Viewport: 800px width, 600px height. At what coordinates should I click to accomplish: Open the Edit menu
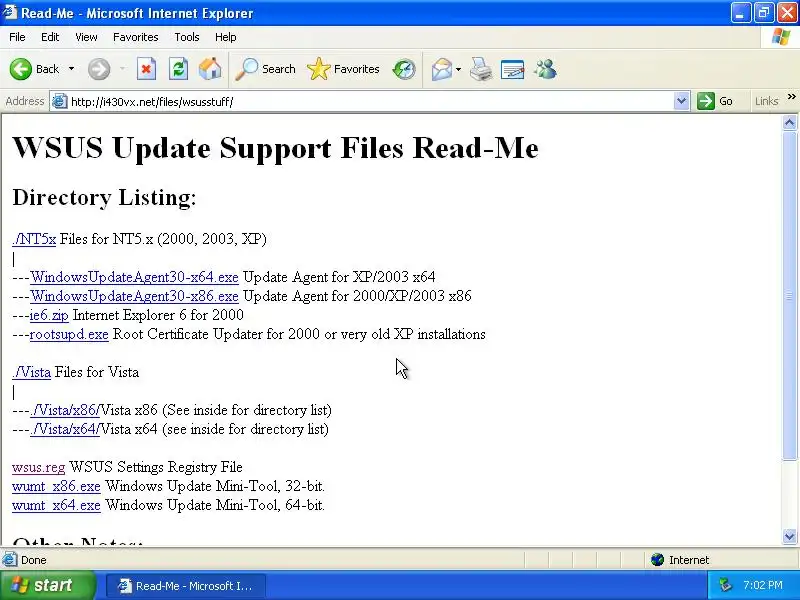50,37
